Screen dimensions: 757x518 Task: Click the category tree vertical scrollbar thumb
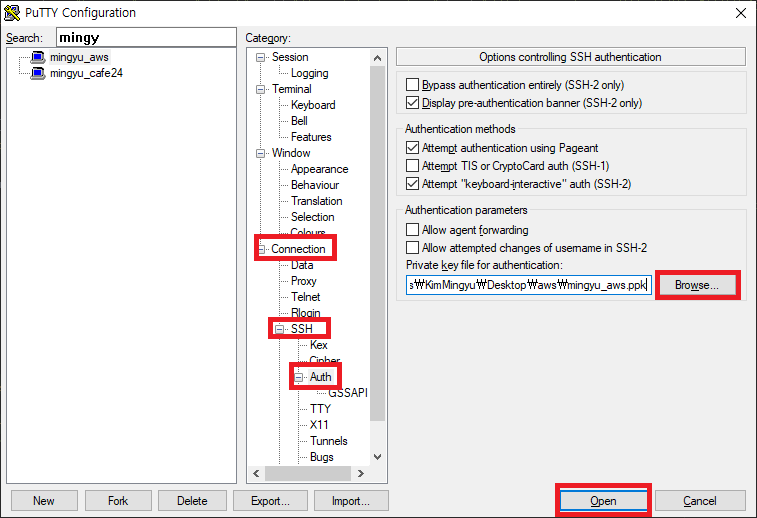pos(378,243)
